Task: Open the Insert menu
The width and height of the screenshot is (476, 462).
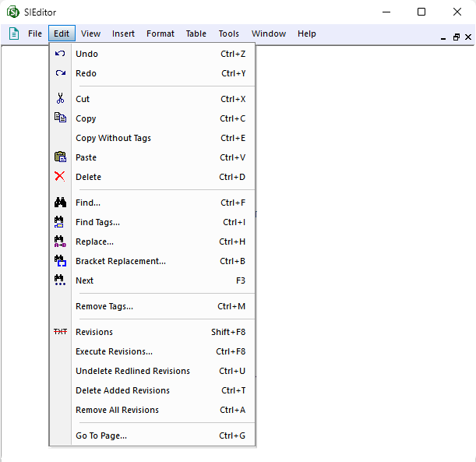Action: pos(123,34)
